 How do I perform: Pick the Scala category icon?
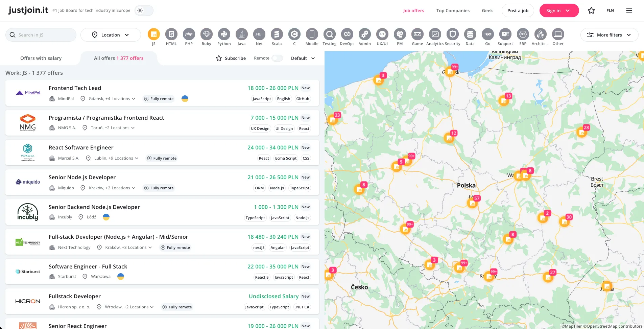pyautogui.click(x=277, y=34)
